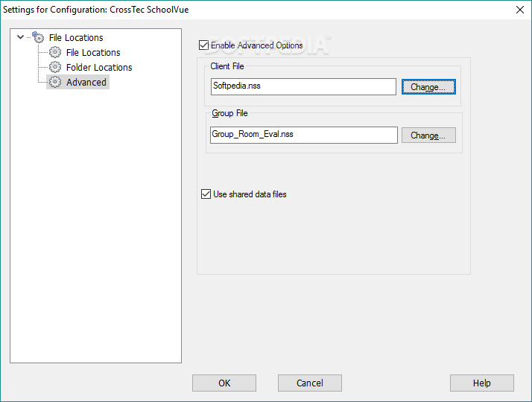This screenshot has height=402, width=532.
Task: Open the Folder Locations page
Action: (99, 68)
